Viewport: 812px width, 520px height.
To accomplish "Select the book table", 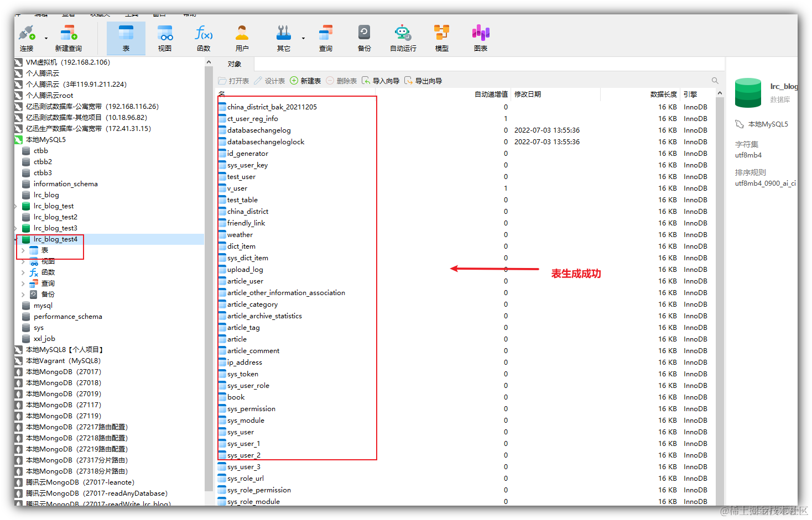I will (x=236, y=397).
